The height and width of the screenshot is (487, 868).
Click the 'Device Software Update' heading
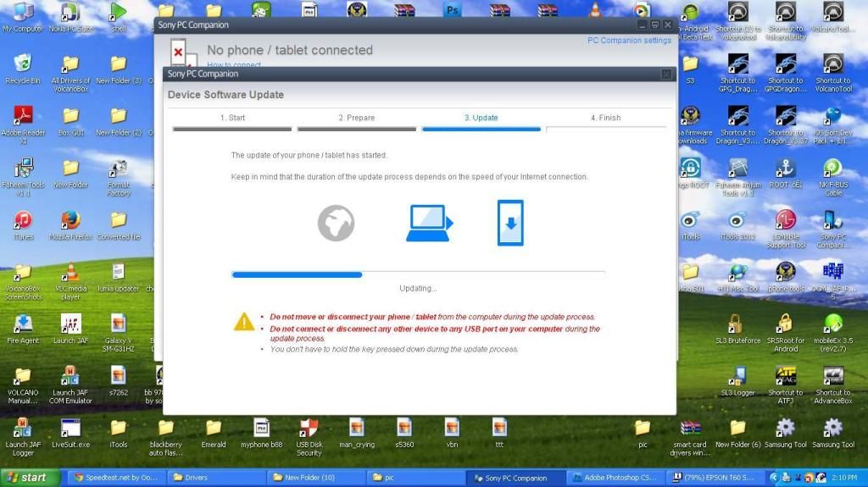click(225, 95)
